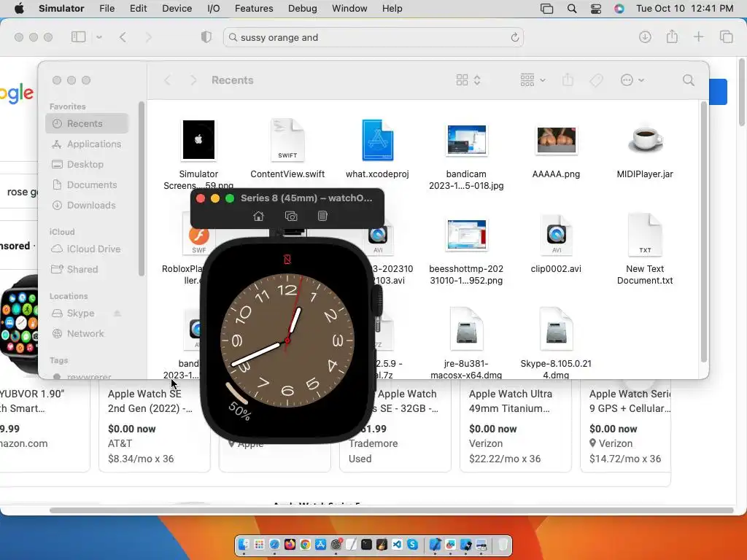This screenshot has height=560, width=747.
Task: Open the Features menu
Action: [x=254, y=9]
